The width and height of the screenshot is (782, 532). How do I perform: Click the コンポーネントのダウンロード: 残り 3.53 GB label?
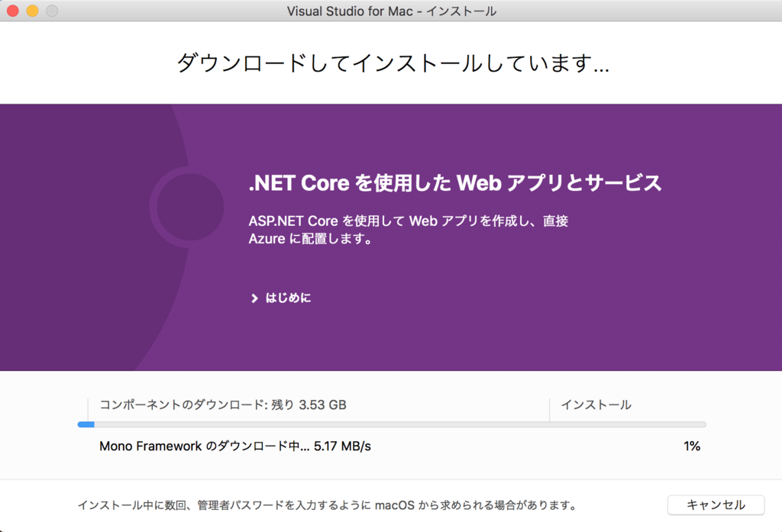click(222, 405)
